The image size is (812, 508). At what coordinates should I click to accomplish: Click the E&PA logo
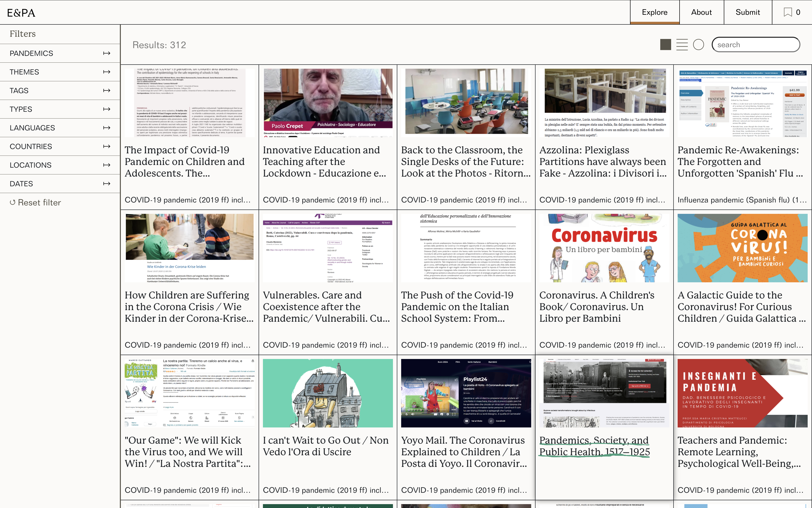(x=21, y=13)
